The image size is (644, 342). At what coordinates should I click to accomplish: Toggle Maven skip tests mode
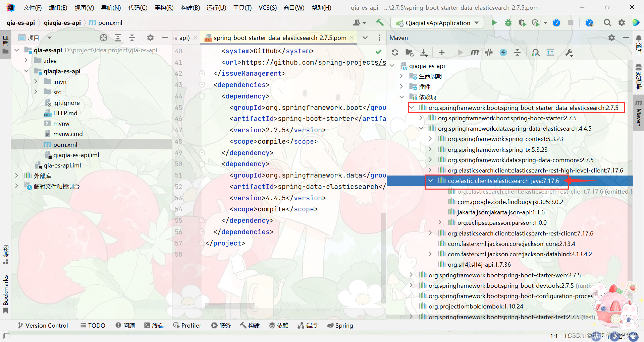(x=503, y=53)
